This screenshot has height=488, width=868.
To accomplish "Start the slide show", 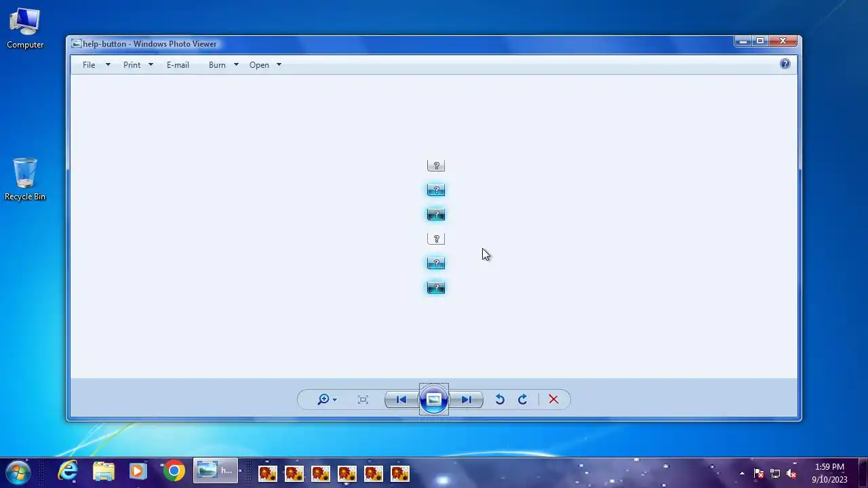I will (434, 400).
